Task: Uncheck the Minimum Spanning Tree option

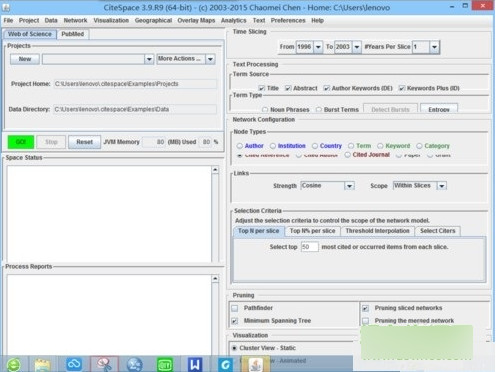Action: (x=235, y=321)
